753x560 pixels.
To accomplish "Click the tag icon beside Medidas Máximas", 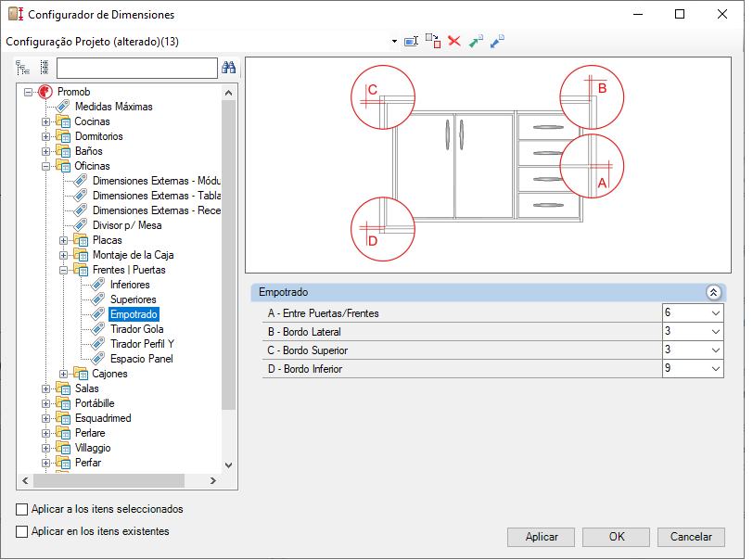I will (63, 107).
